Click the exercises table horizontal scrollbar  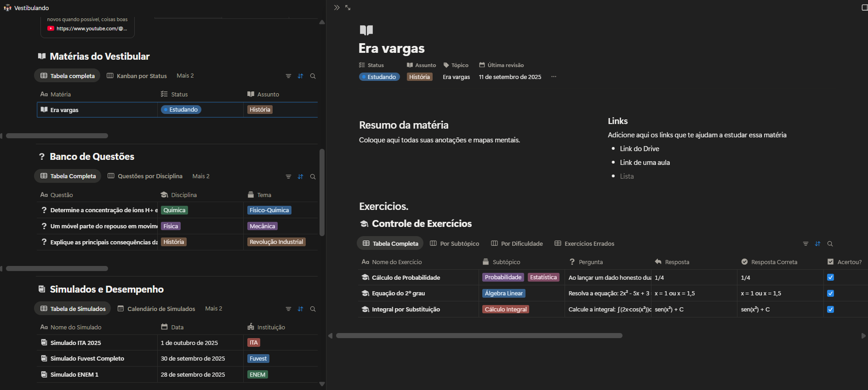point(479,336)
